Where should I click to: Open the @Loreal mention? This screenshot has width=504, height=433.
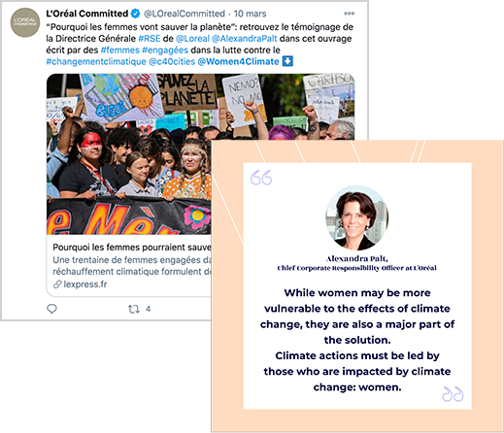tap(192, 39)
